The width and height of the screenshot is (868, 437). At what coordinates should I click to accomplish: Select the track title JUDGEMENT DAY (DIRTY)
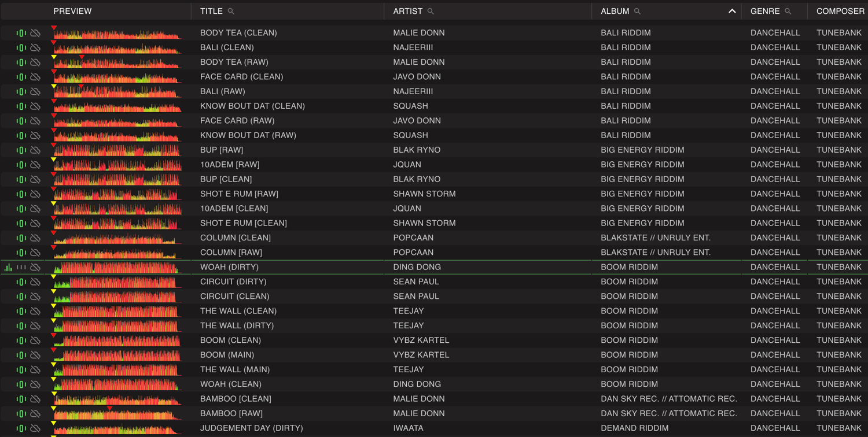coord(252,428)
